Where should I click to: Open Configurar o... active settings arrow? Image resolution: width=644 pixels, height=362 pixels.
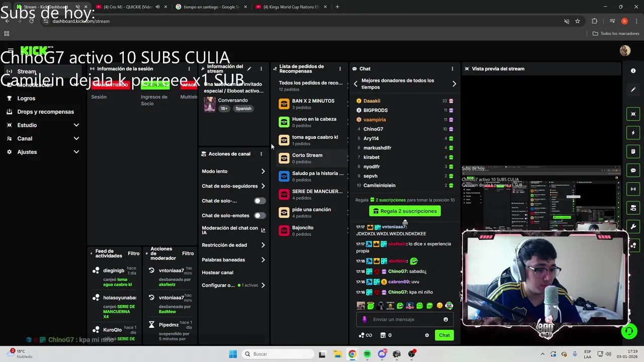pyautogui.click(x=263, y=286)
